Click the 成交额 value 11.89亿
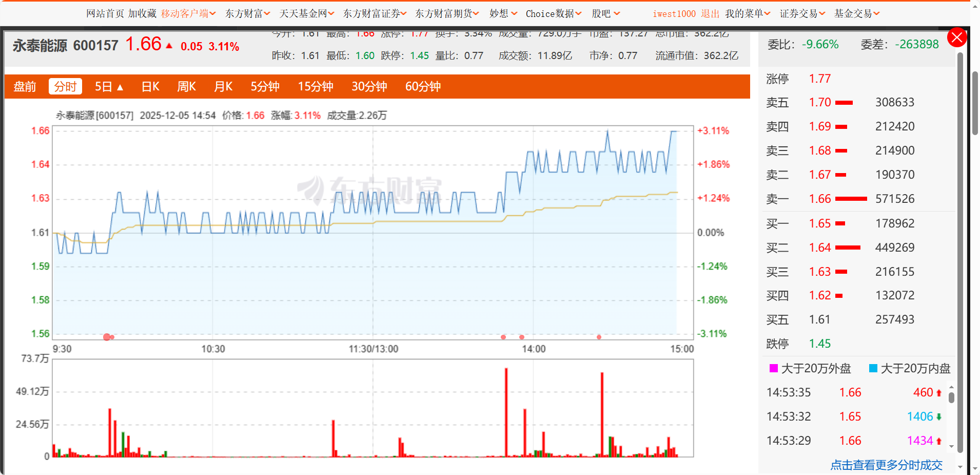This screenshot has height=475, width=980. (x=555, y=55)
